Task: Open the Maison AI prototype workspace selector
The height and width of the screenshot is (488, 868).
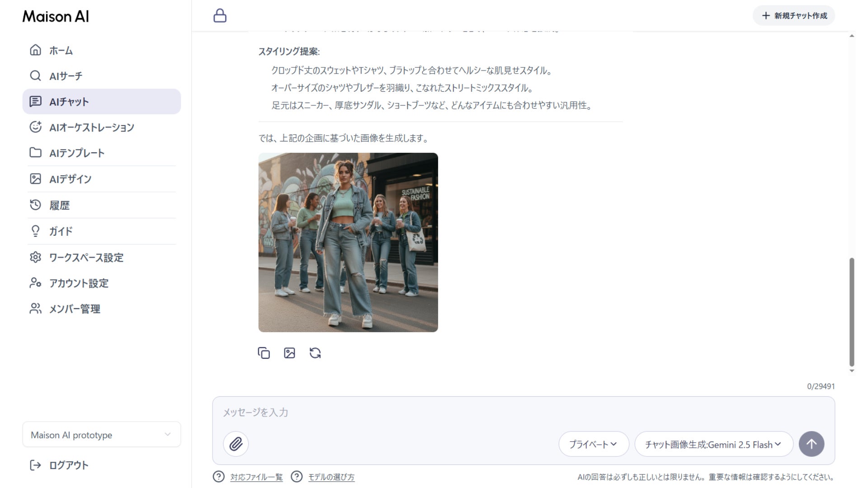Action: click(101, 435)
